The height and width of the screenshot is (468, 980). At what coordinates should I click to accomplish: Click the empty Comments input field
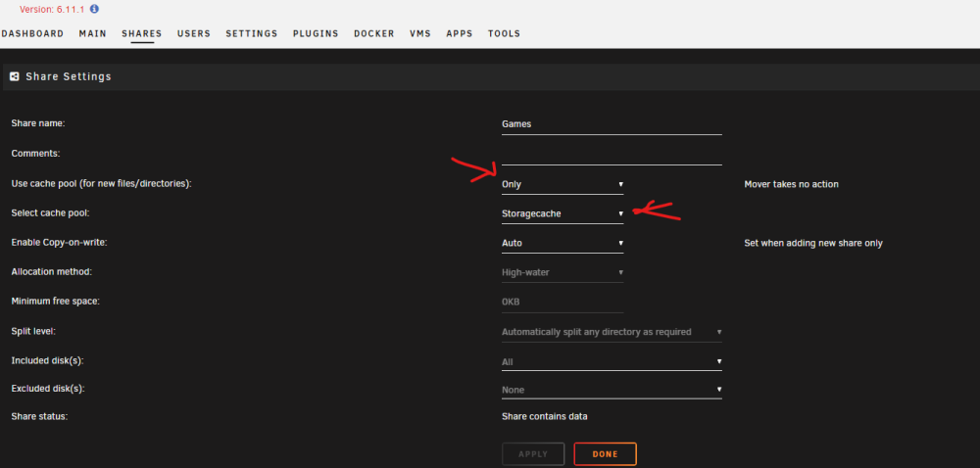[x=612, y=155]
